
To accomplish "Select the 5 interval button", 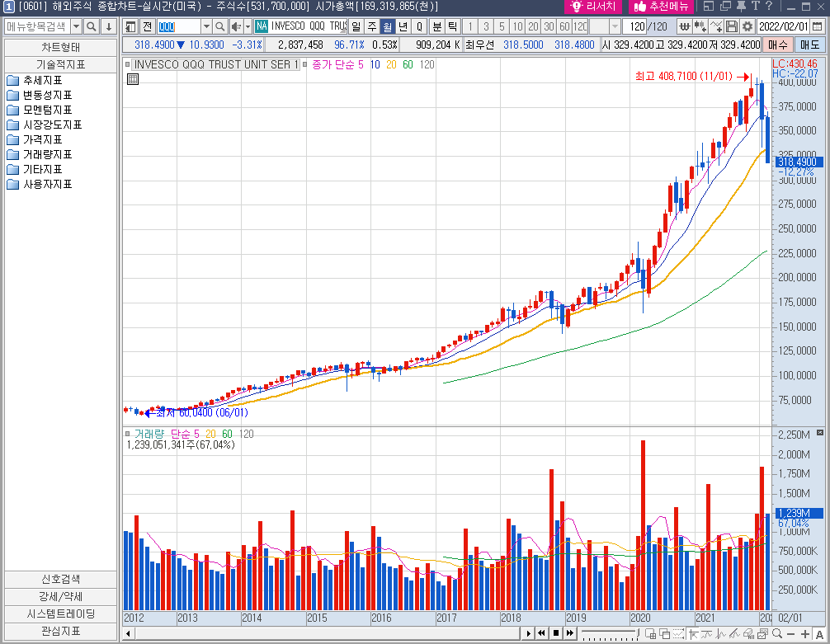I will pyautogui.click(x=502, y=26).
